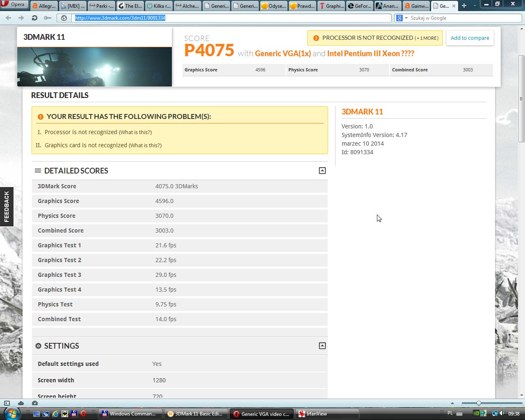The image size is (525, 420).
Task: Click the address bar URL field
Action: (x=232, y=18)
